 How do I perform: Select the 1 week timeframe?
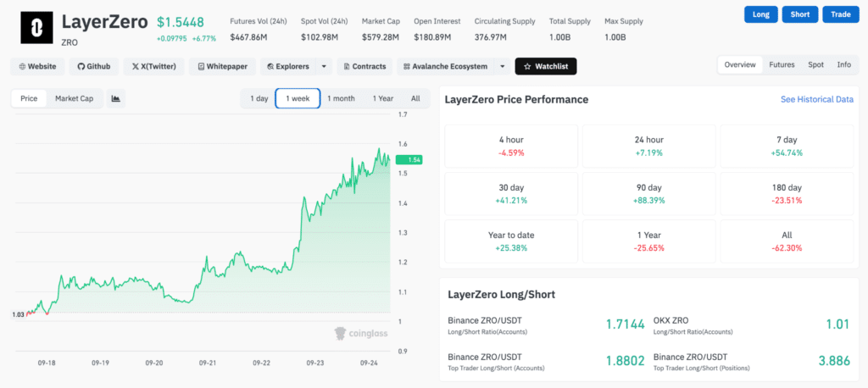coord(298,98)
